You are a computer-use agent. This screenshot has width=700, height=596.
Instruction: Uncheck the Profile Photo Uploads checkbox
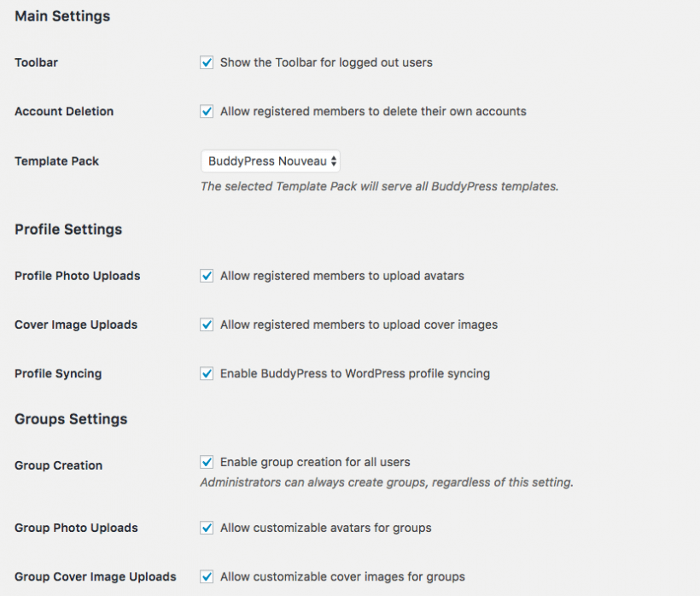[207, 276]
